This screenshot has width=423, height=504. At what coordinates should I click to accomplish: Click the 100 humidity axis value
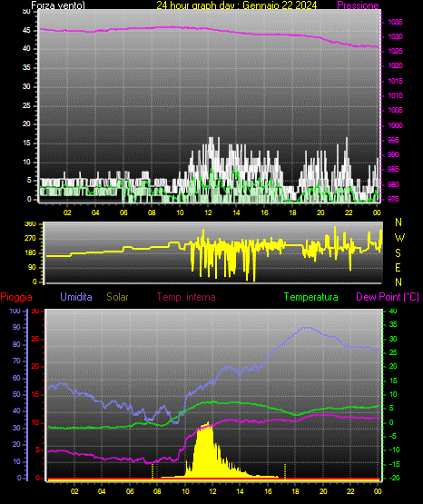point(15,311)
